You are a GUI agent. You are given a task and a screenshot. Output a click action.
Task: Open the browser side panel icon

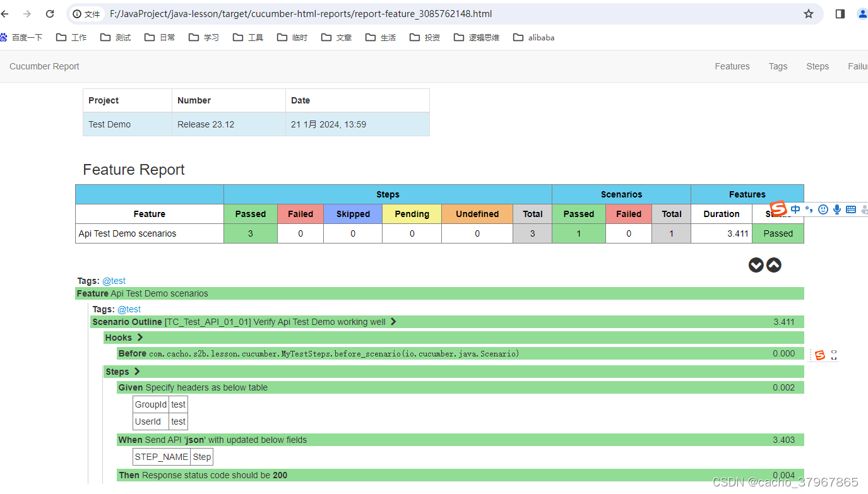coord(840,14)
